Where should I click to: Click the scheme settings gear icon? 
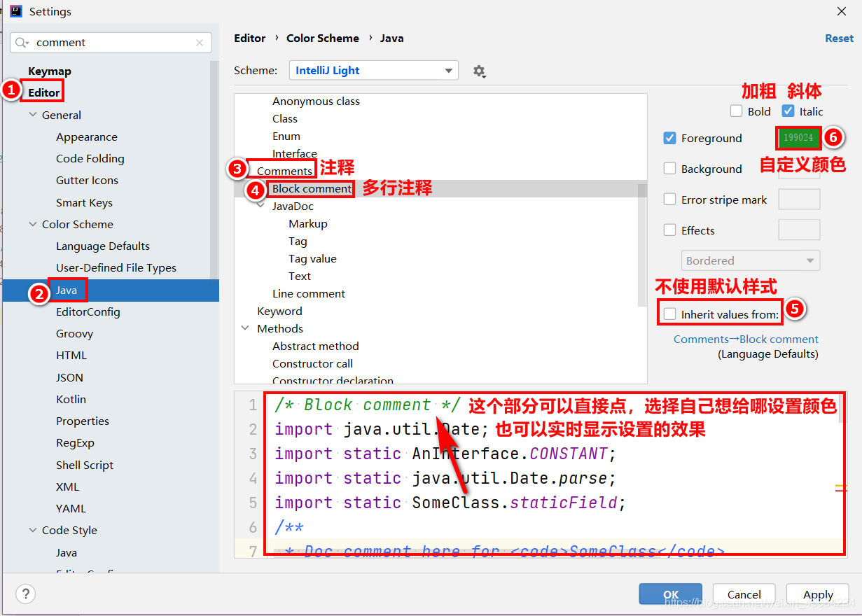(479, 71)
